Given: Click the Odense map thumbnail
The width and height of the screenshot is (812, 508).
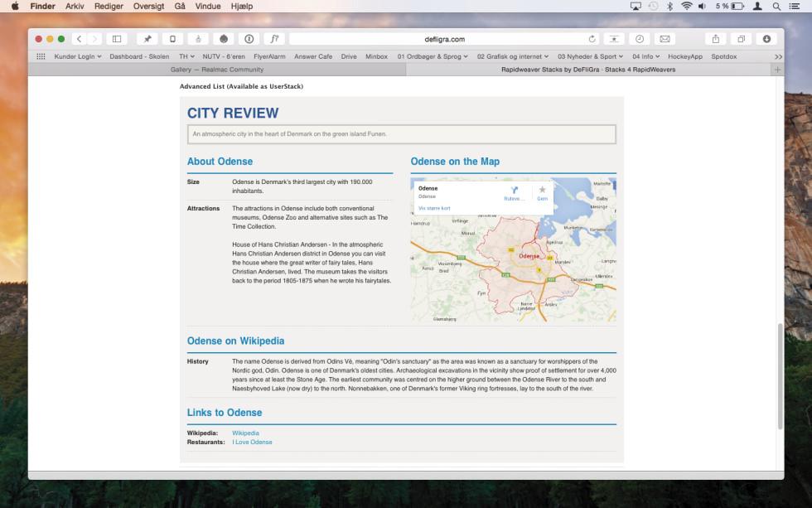Looking at the screenshot, I should coord(513,249).
